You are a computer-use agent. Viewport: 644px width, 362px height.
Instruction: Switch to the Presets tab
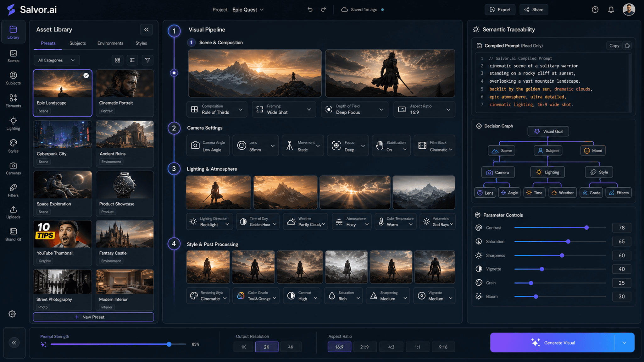pyautogui.click(x=48, y=43)
